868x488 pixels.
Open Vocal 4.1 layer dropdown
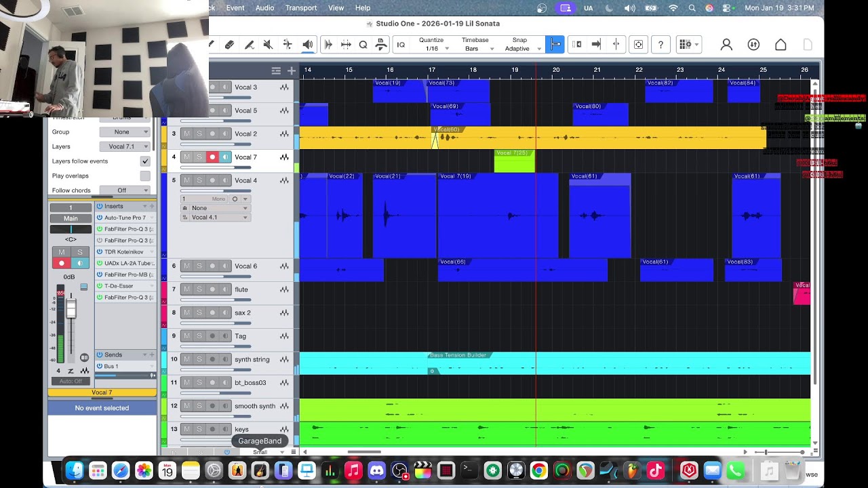click(216, 218)
